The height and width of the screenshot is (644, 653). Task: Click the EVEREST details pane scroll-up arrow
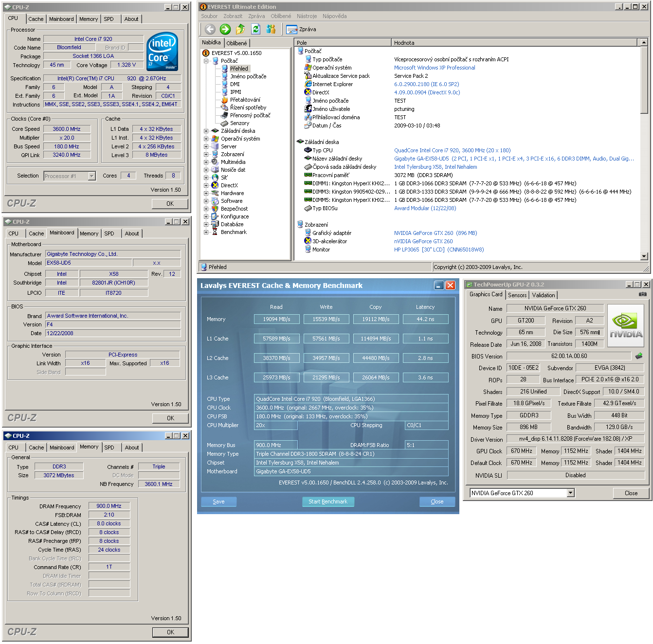click(x=644, y=43)
